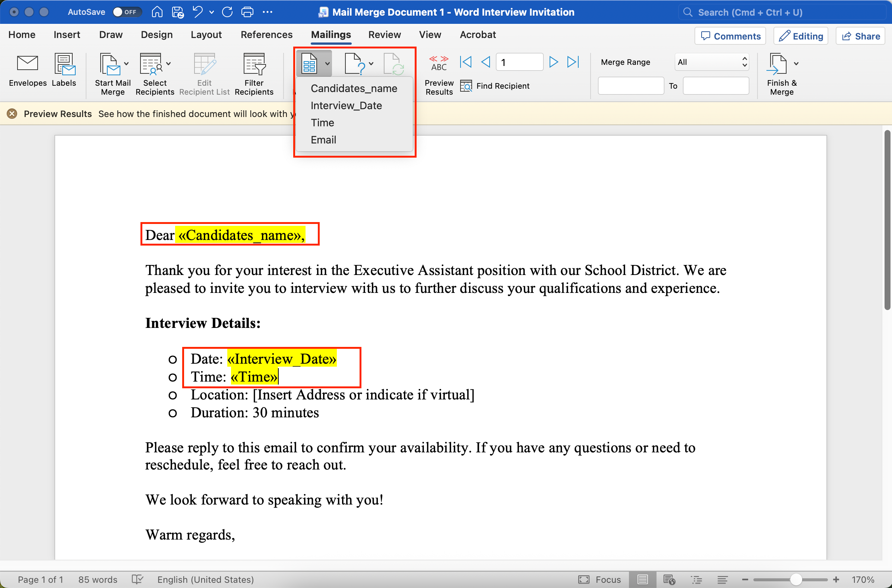This screenshot has width=892, height=588.
Task: Click the Comments button
Action: pos(730,36)
